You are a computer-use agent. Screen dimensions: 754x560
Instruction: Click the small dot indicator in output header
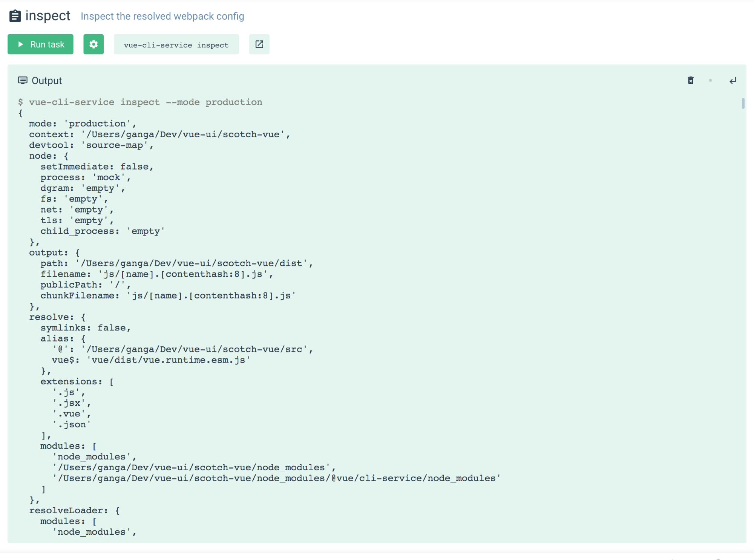tap(710, 80)
